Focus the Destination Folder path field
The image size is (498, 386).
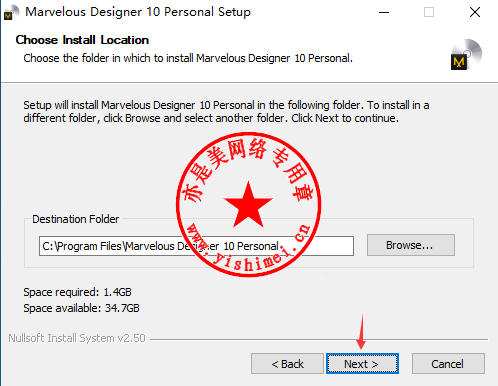point(196,246)
